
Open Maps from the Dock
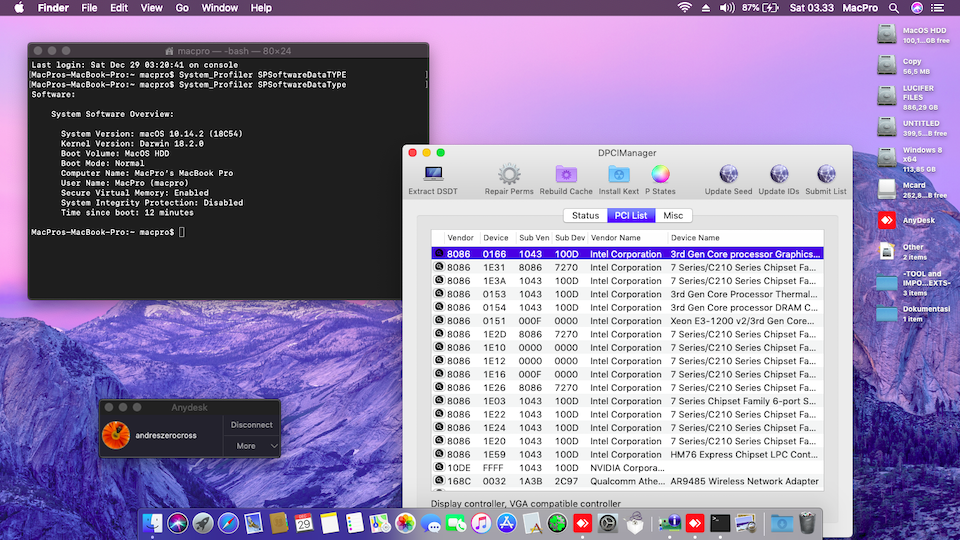pyautogui.click(x=380, y=523)
